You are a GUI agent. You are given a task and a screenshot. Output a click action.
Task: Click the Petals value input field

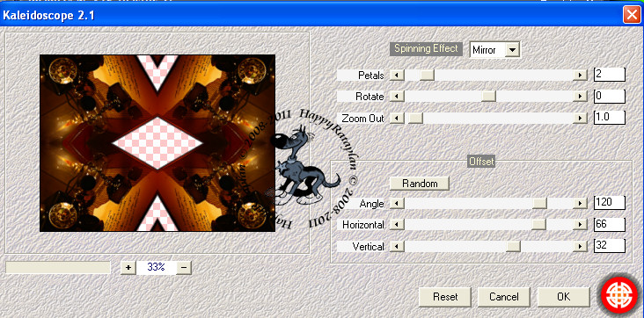coord(610,75)
